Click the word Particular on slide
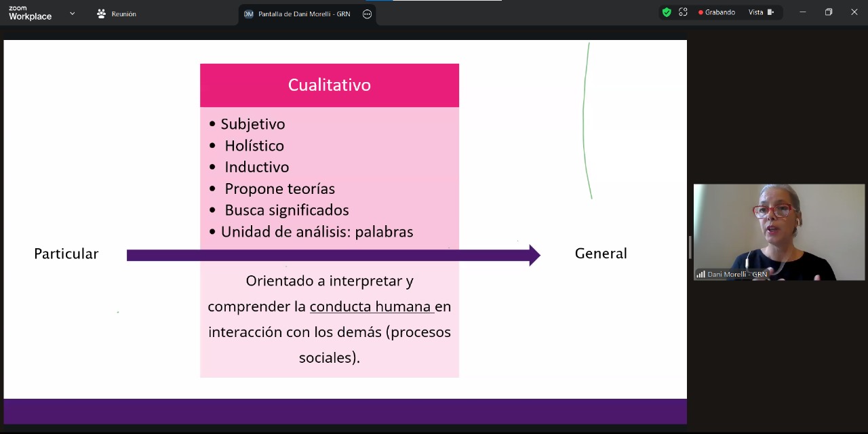The image size is (868, 434). [x=66, y=254]
